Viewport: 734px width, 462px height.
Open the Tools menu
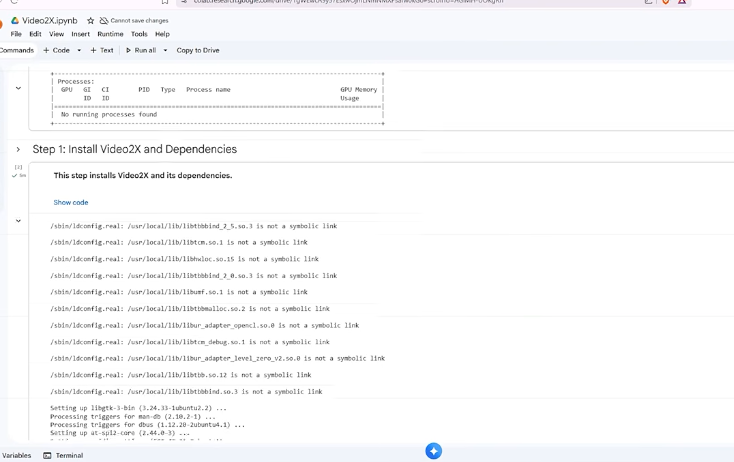coord(139,34)
